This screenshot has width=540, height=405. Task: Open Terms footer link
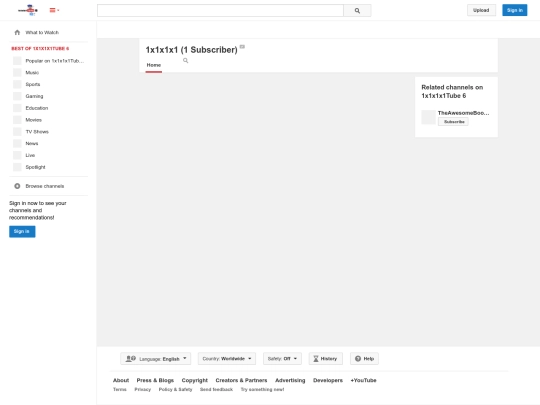point(120,390)
